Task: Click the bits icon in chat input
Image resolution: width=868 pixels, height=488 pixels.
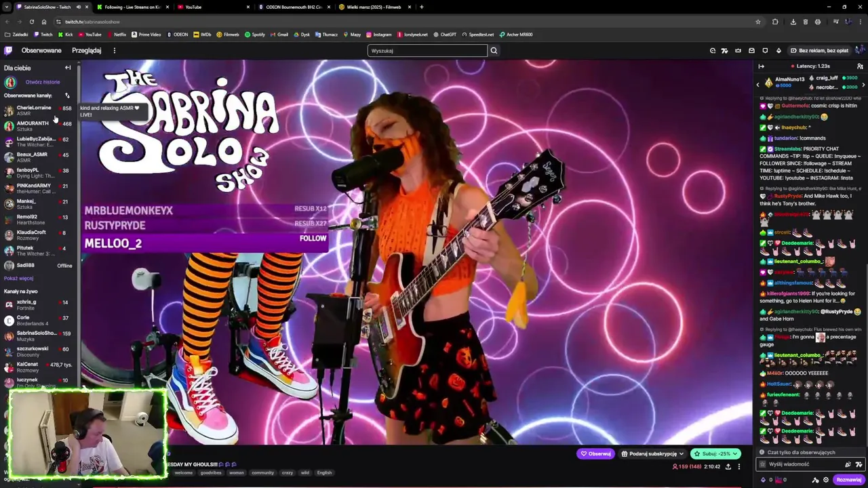Action: click(848, 464)
